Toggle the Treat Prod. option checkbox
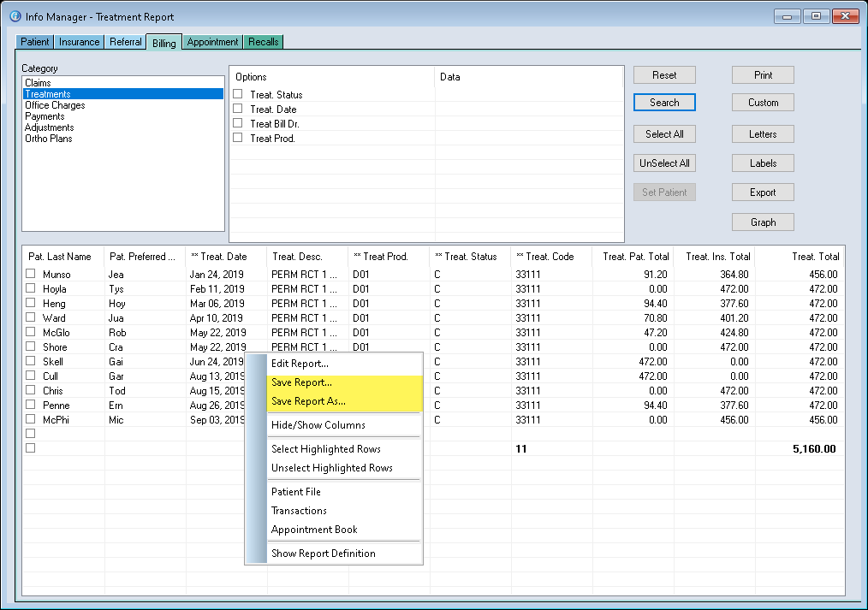This screenshot has width=868, height=610. 238,138
